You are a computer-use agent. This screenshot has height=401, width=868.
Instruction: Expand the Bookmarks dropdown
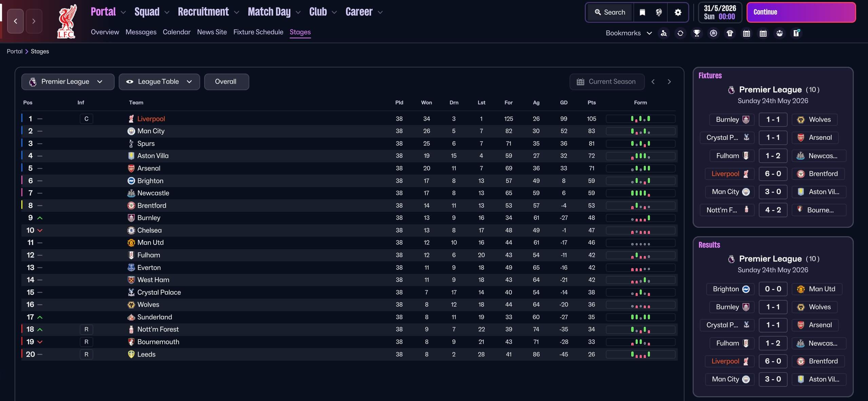629,33
